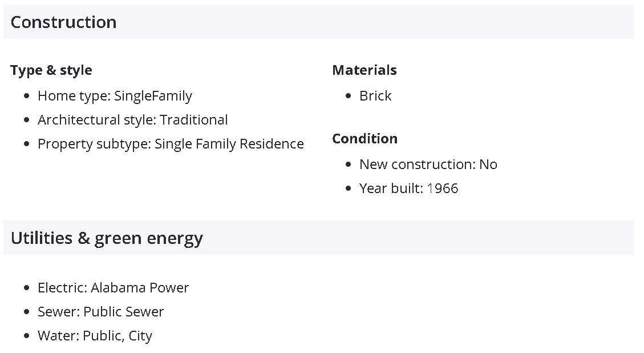The height and width of the screenshot is (353, 644).
Task: Click the bullet before Electric
Action: coord(27,288)
